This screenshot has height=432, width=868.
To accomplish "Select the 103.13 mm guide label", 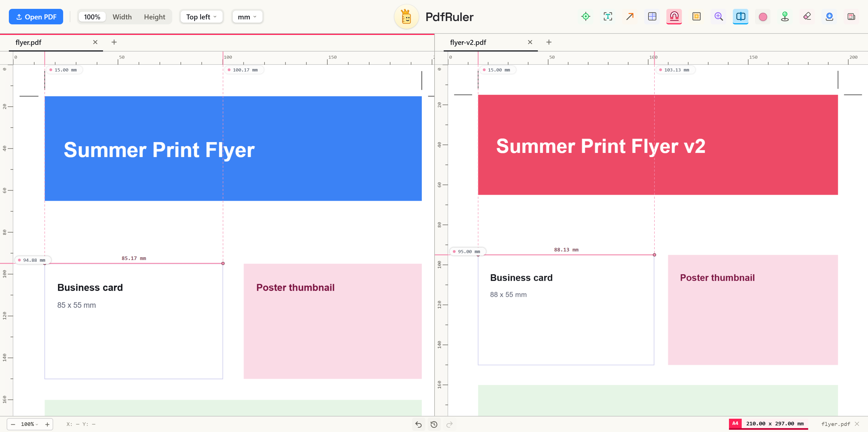I will 676,70.
